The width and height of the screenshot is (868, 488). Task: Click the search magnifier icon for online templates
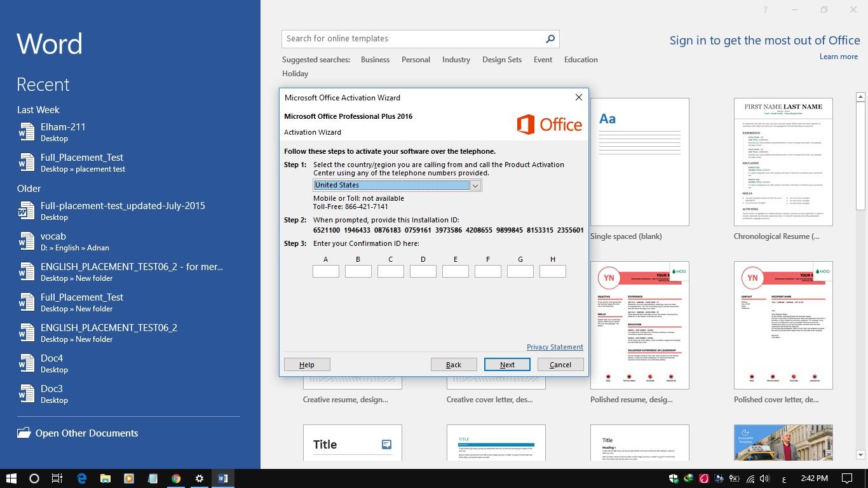[x=550, y=39]
